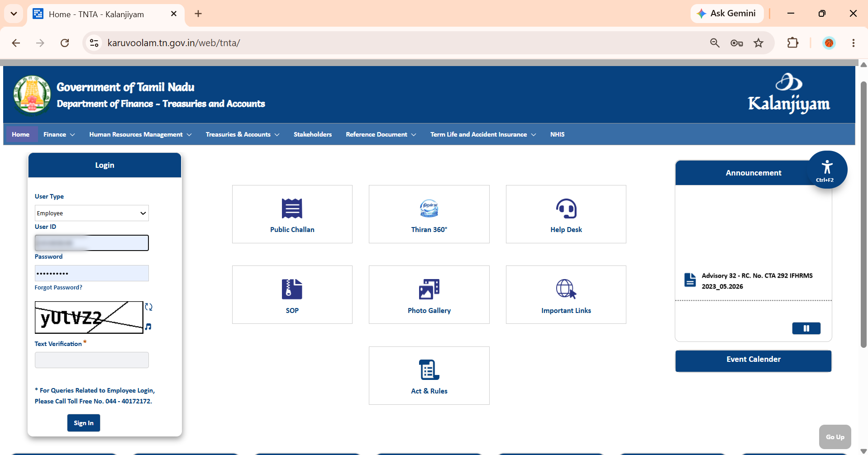The height and width of the screenshot is (455, 868).
Task: Open Chrome three-dot menu
Action: pos(854,43)
